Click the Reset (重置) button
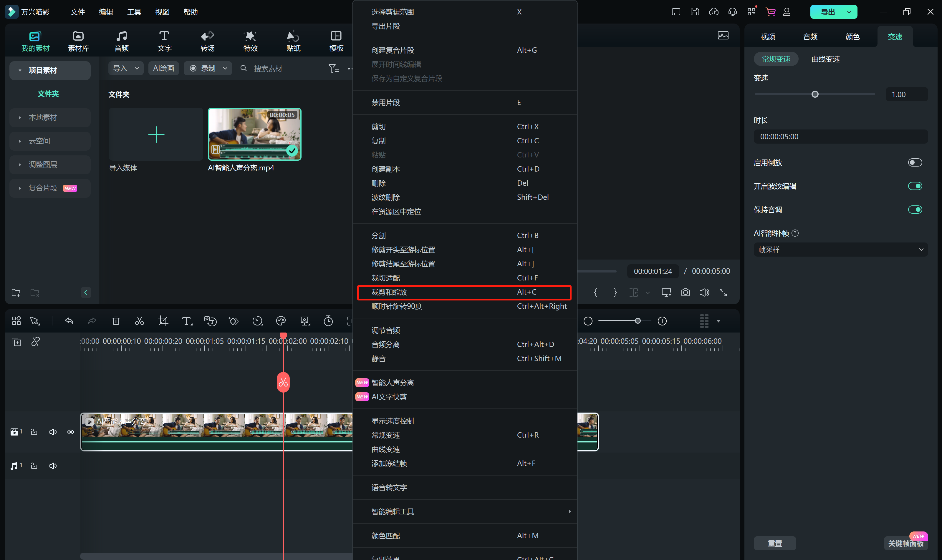 click(x=774, y=543)
